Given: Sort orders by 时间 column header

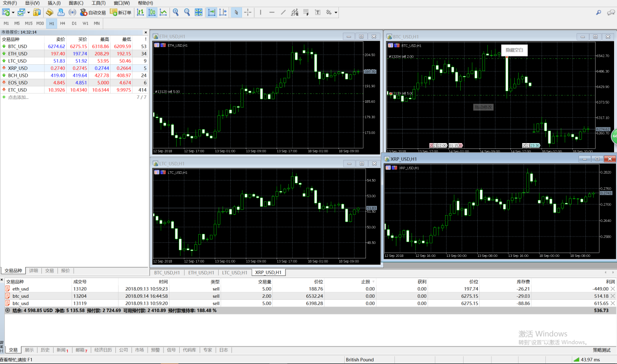Looking at the screenshot, I should [x=163, y=282].
